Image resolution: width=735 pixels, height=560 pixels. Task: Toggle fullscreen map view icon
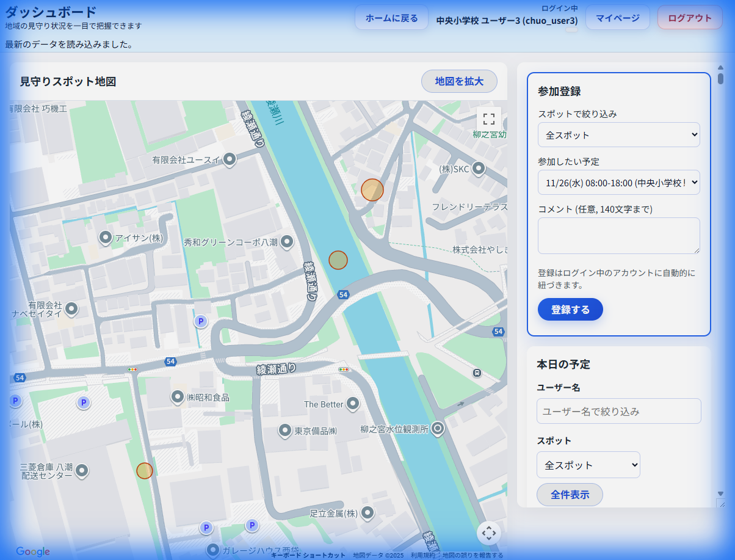(488, 119)
